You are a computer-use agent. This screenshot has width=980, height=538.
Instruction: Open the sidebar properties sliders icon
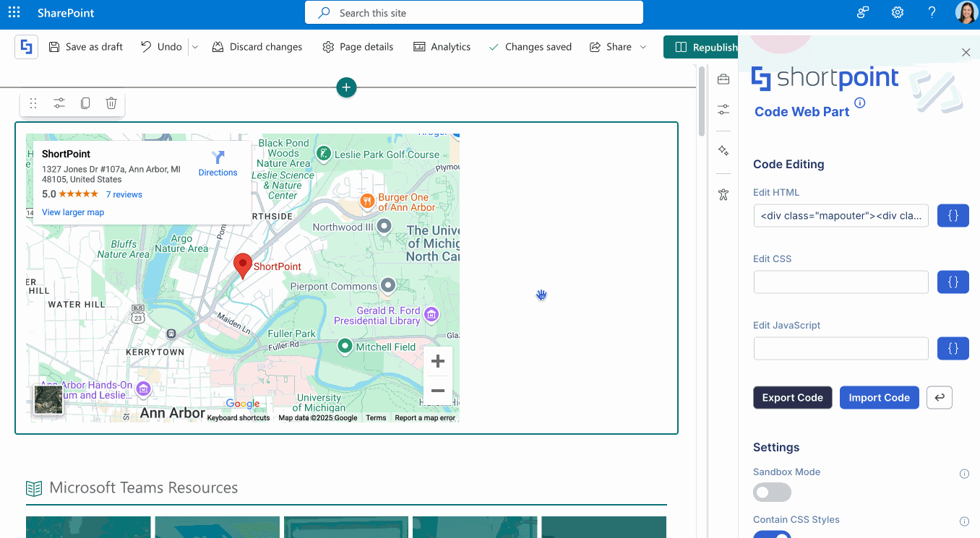[x=723, y=110]
